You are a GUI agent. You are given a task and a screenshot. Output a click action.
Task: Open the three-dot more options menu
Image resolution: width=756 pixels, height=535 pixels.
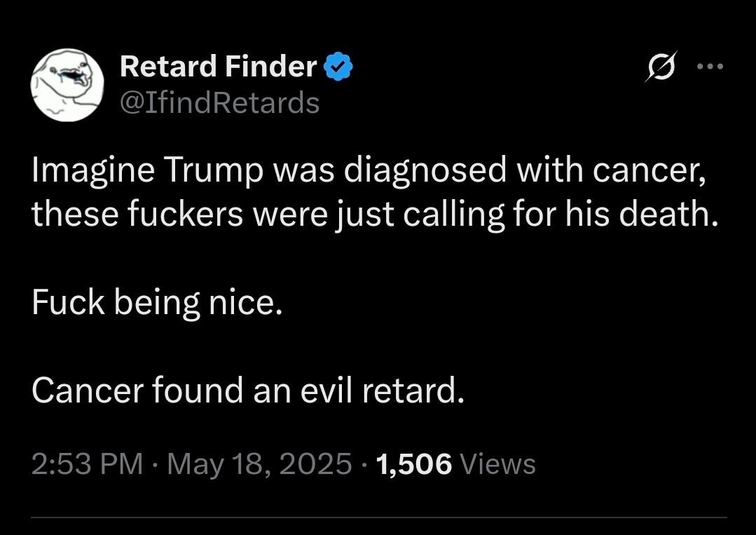point(709,67)
